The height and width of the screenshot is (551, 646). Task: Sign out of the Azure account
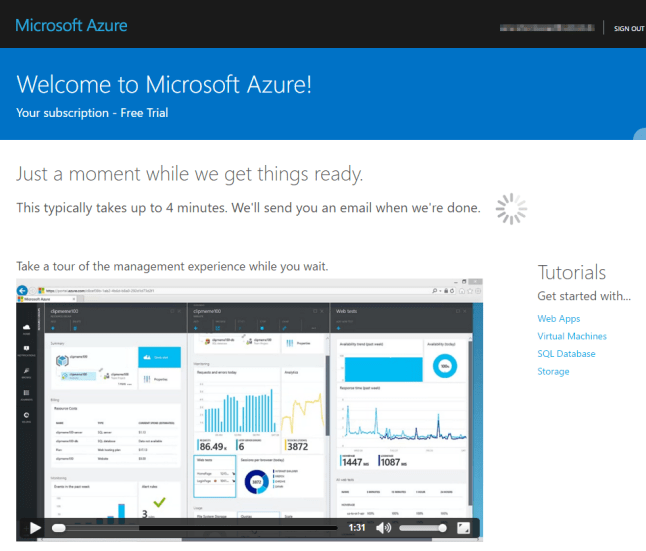click(629, 28)
